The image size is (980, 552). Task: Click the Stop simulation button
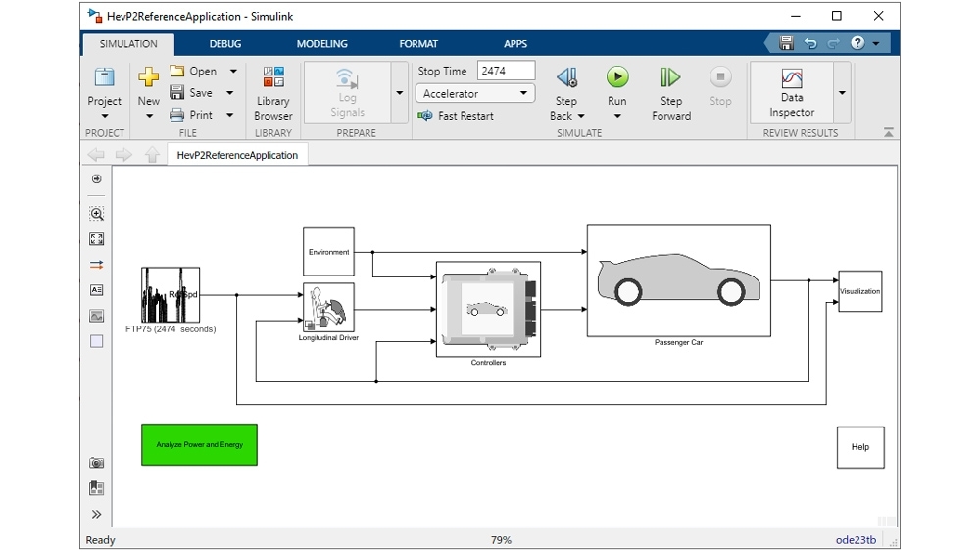point(720,86)
